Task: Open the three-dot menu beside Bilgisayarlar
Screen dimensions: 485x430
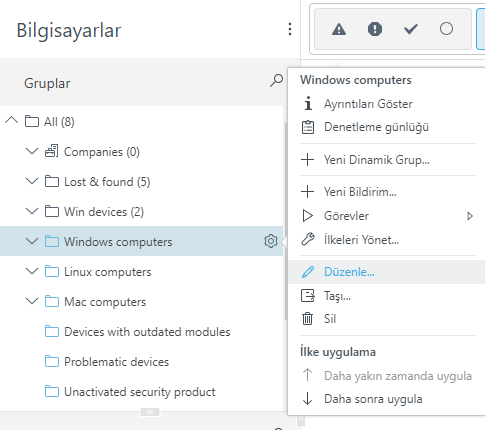Action: point(290,29)
